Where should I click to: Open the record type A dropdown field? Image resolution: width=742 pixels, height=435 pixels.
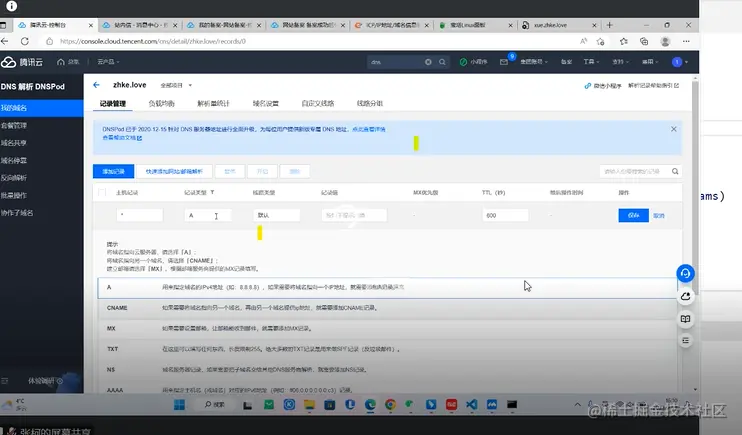tap(208, 215)
